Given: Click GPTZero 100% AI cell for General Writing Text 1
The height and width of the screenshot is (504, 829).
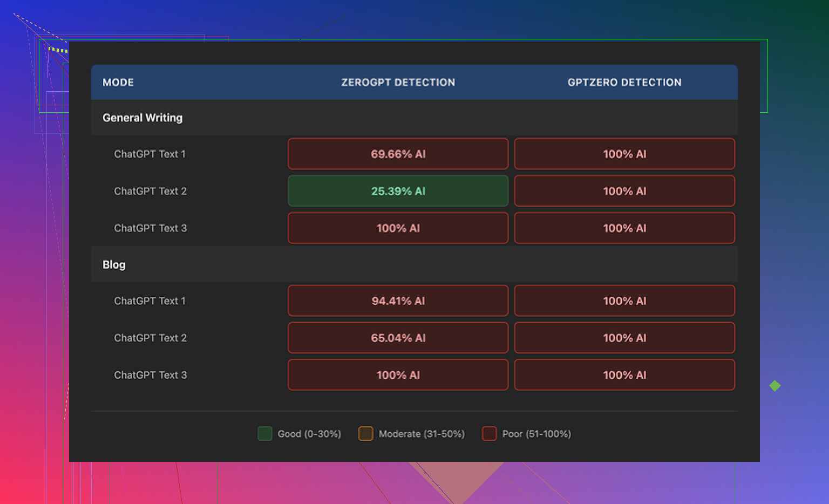Looking at the screenshot, I should (x=624, y=154).
